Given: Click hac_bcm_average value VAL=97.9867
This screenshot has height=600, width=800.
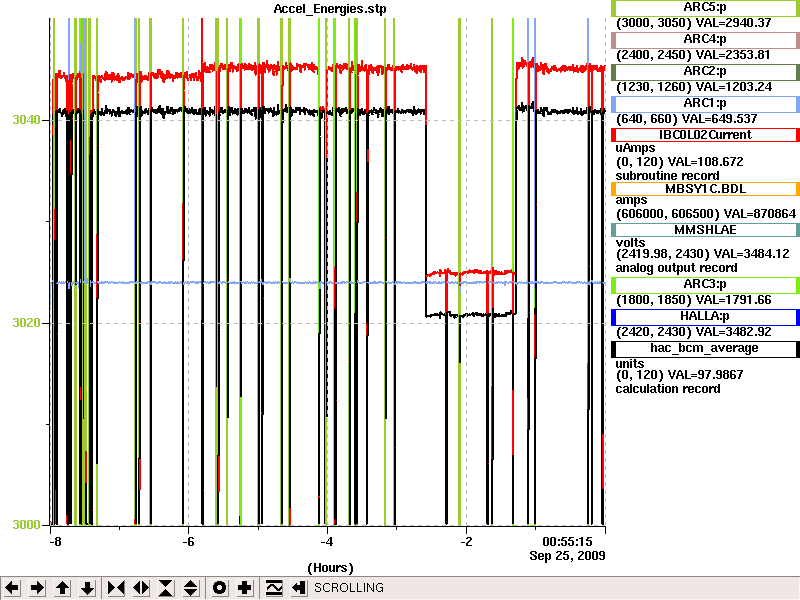Looking at the screenshot, I should pos(680,375).
